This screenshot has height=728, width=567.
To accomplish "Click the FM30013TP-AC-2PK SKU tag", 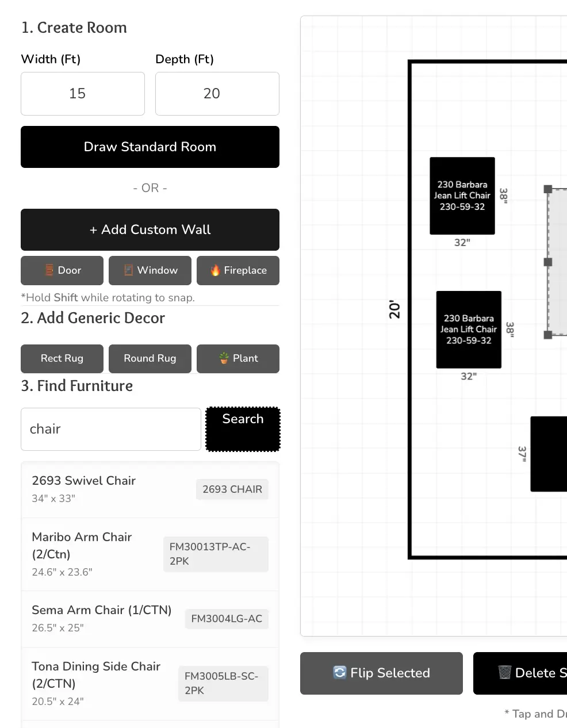I will [216, 554].
